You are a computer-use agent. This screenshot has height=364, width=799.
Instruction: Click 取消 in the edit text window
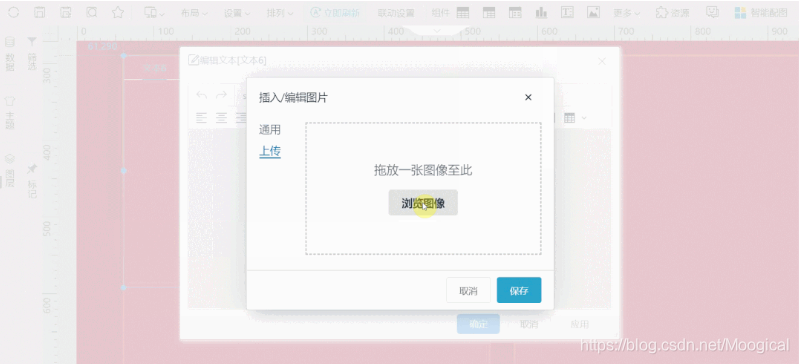(528, 324)
